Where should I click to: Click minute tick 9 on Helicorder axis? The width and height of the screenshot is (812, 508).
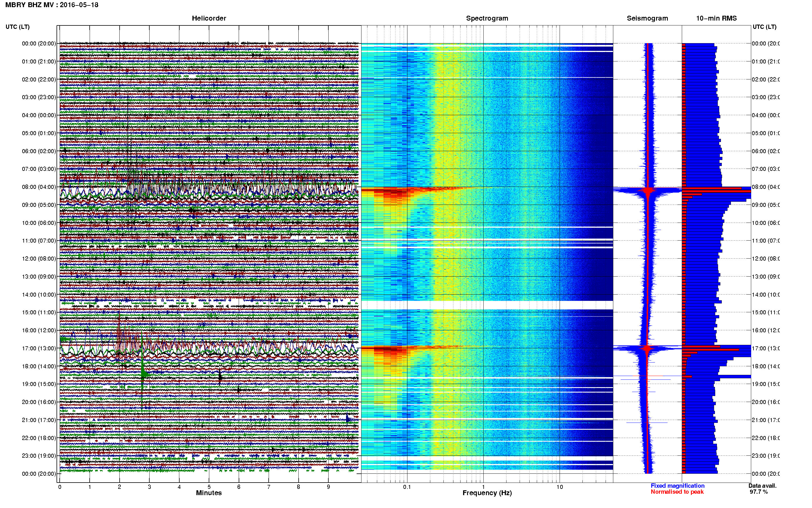[x=328, y=487]
